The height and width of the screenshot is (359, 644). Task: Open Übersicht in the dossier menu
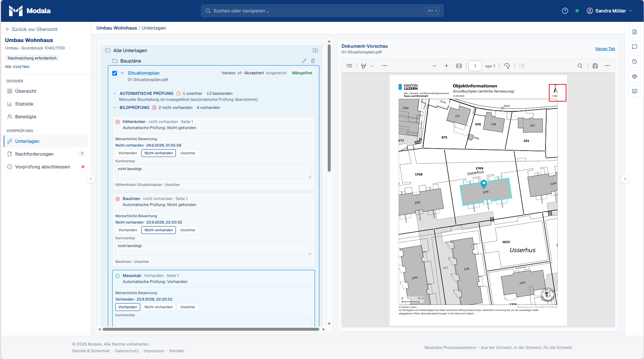click(x=46, y=91)
